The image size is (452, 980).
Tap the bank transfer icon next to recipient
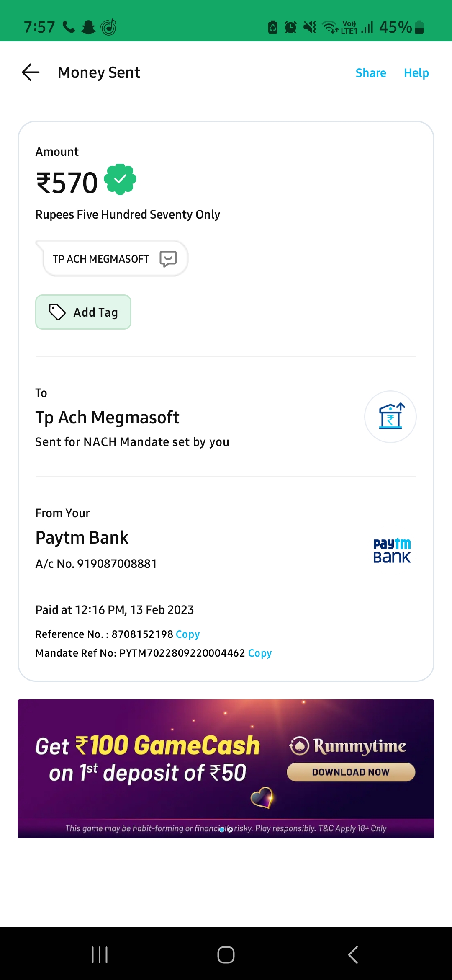coord(390,417)
